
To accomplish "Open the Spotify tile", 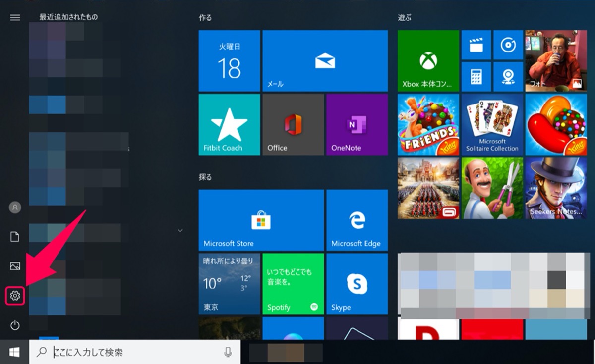I will pyautogui.click(x=293, y=284).
